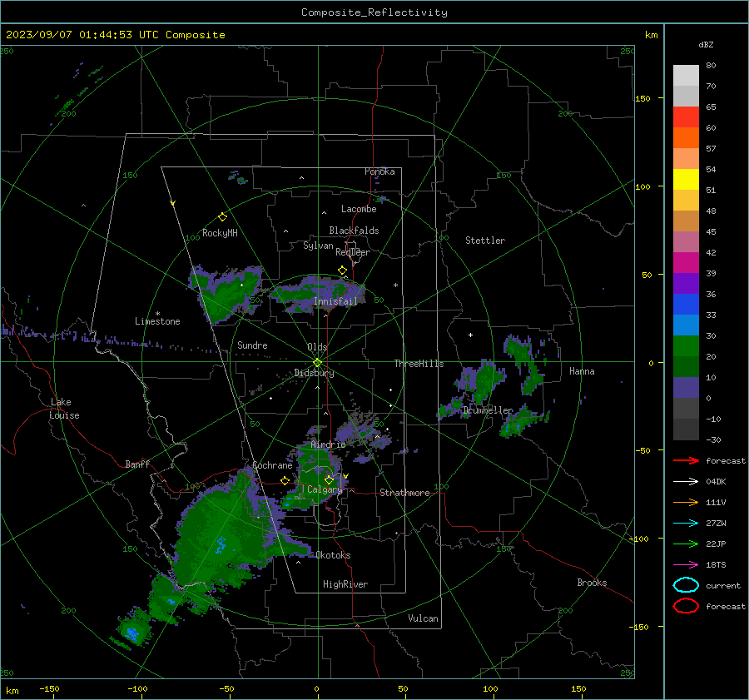This screenshot has height=700, width=749.
Task: Click the legend label 04DK
Action: pos(716,482)
